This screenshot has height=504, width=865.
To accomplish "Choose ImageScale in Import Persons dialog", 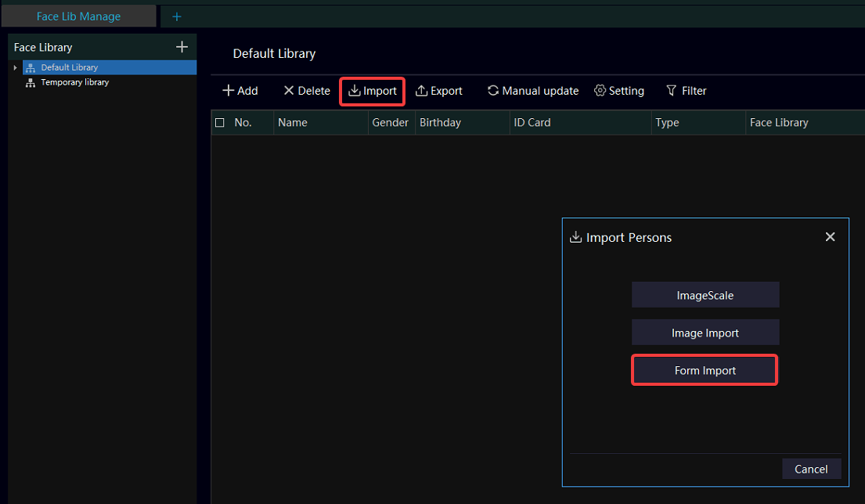I will [705, 295].
